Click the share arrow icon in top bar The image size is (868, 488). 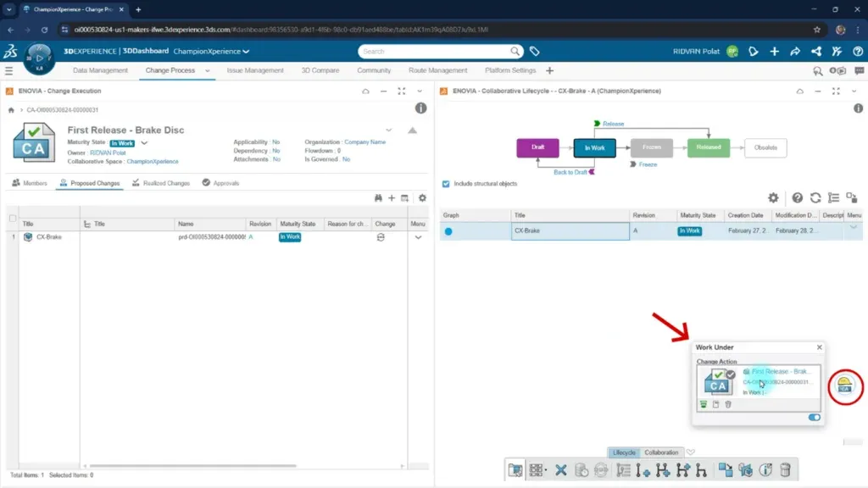tap(795, 52)
